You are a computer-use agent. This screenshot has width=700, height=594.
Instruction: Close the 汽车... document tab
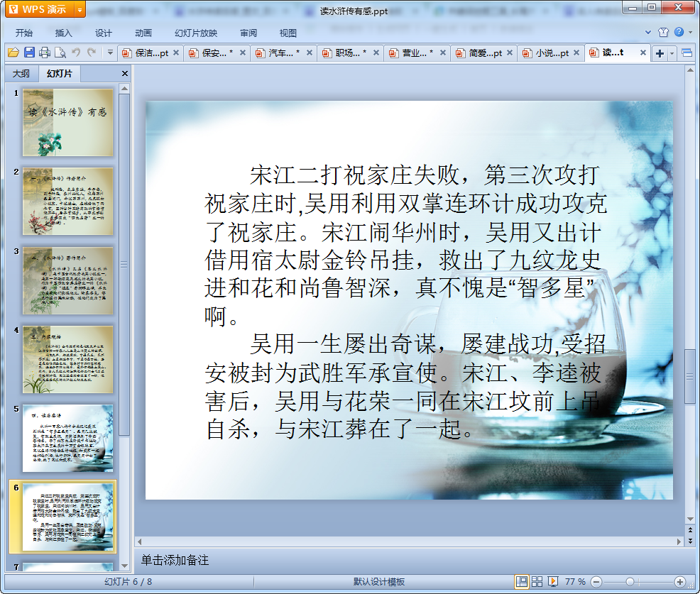pos(310,53)
